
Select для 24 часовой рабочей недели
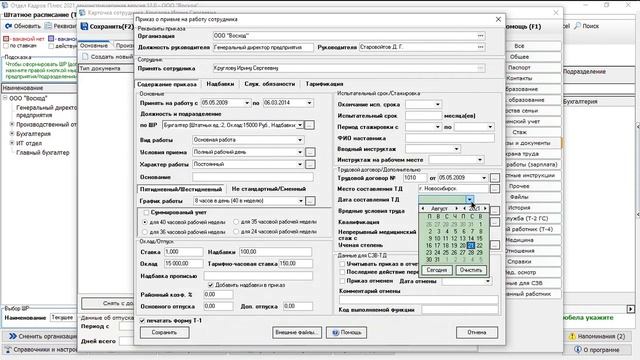(236, 232)
